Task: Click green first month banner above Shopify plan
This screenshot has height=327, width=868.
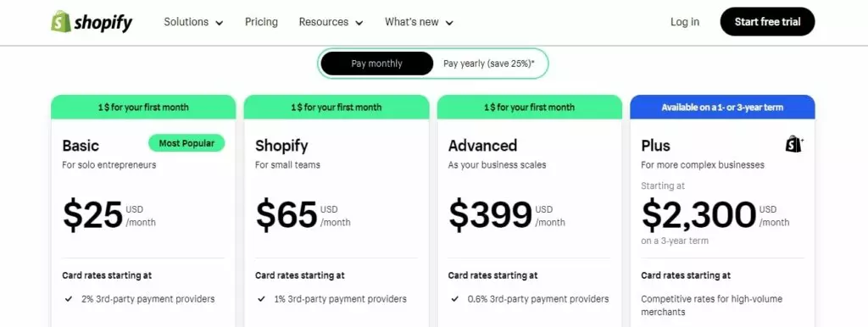Action: (x=337, y=107)
